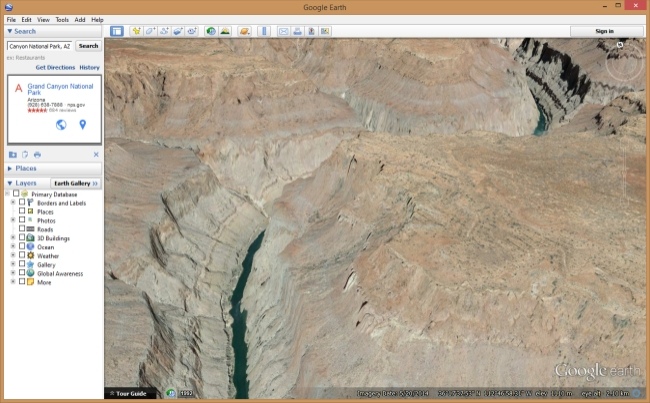Record a tour from the toolbar
The height and width of the screenshot is (403, 650).
[x=192, y=31]
